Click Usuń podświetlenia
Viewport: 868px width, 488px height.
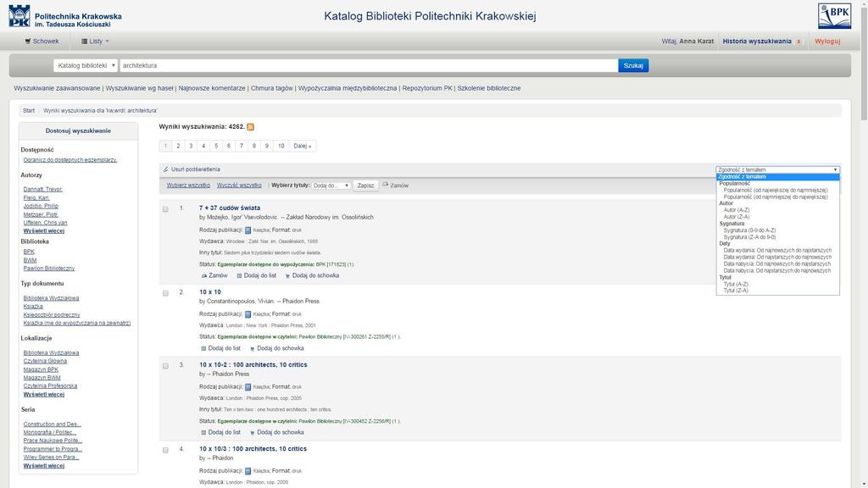click(192, 169)
